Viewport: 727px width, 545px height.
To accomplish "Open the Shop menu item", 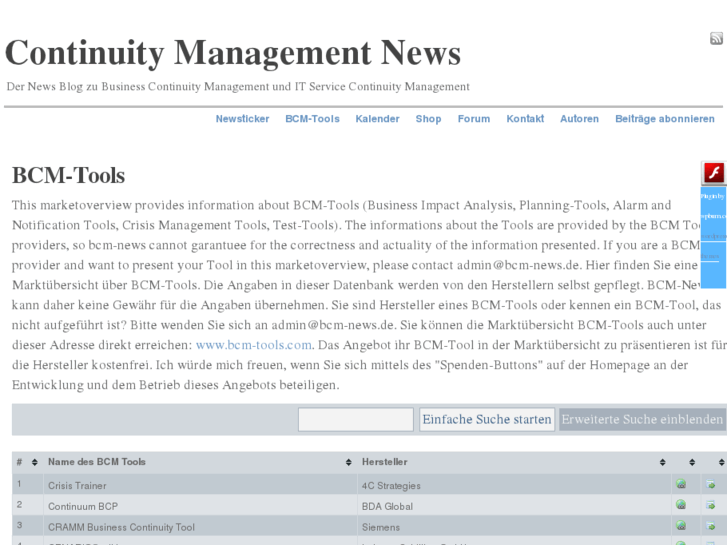I will click(428, 119).
